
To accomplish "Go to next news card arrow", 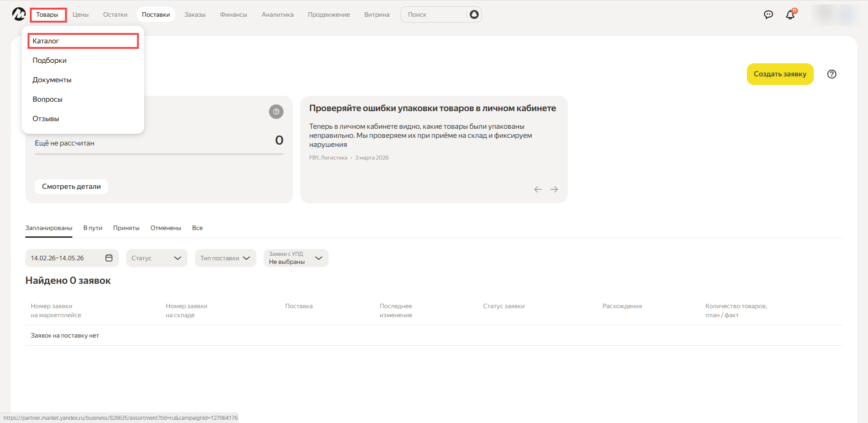I will 554,189.
